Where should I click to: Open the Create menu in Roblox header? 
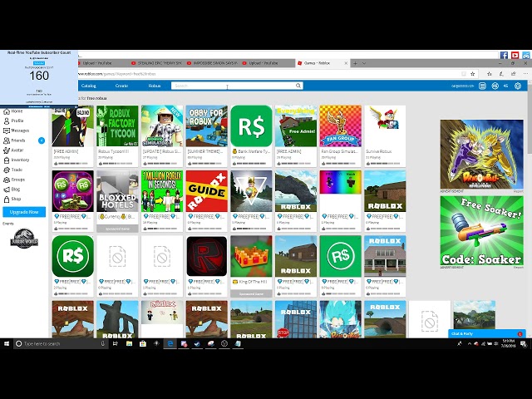click(x=121, y=86)
